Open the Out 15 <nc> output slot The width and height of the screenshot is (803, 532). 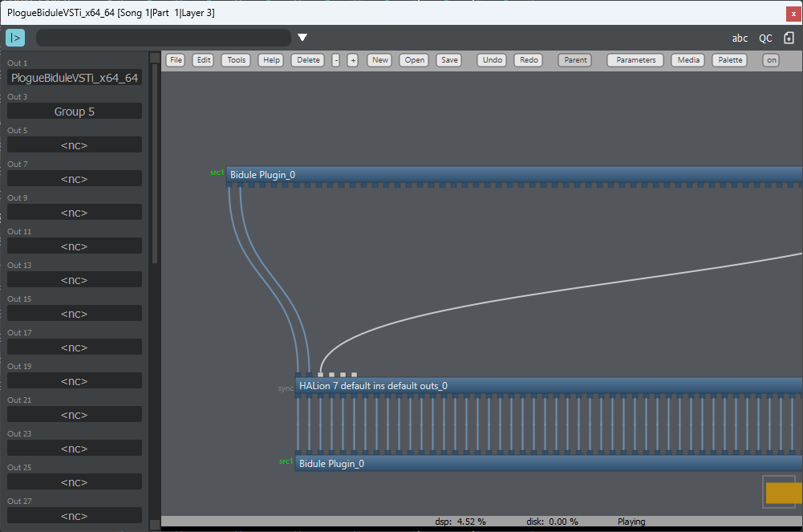pyautogui.click(x=75, y=314)
